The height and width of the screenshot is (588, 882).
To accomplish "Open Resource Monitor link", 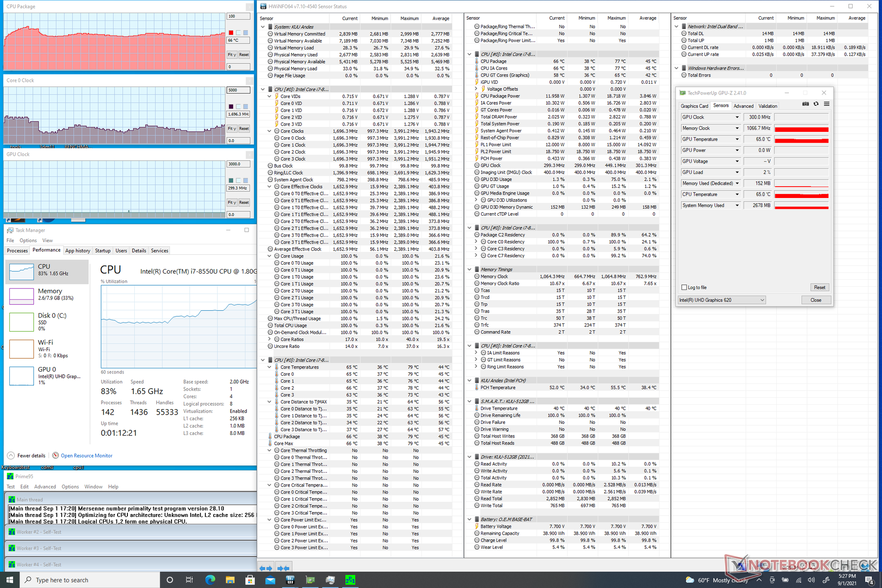I will tap(86, 456).
